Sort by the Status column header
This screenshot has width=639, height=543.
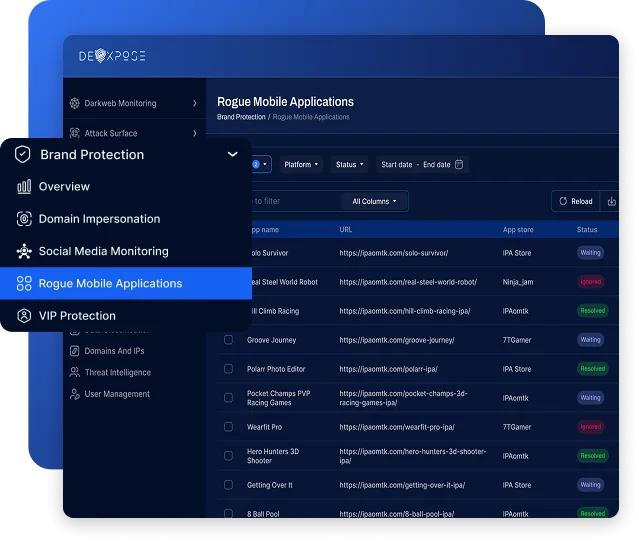[x=587, y=230]
